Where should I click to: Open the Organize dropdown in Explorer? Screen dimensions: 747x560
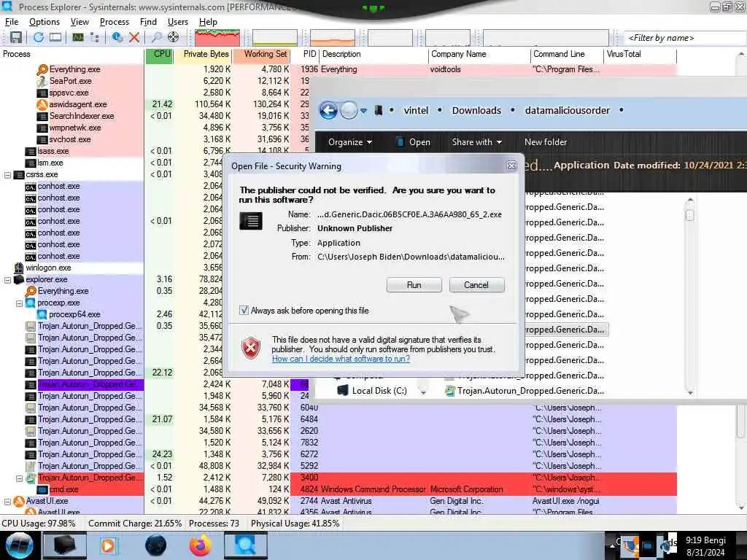[x=350, y=142]
